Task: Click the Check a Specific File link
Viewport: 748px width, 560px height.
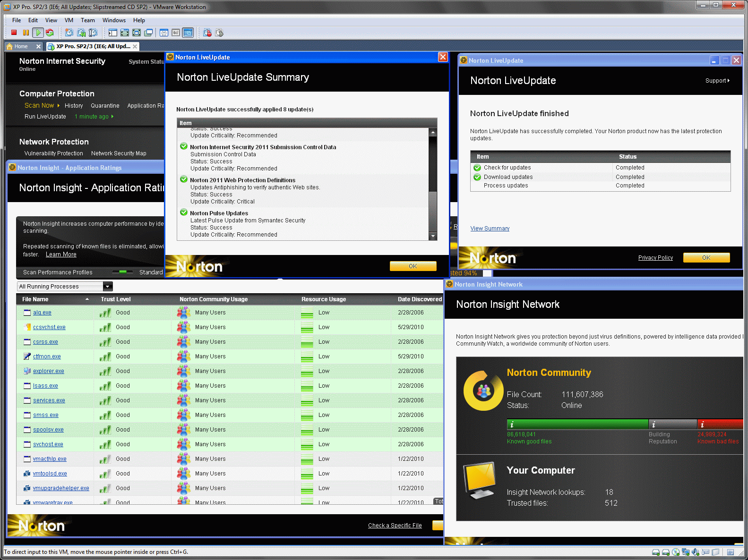Action: point(395,526)
